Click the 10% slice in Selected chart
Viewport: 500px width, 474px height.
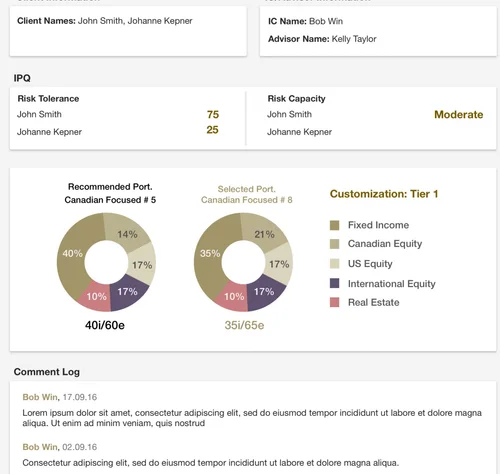tap(234, 296)
